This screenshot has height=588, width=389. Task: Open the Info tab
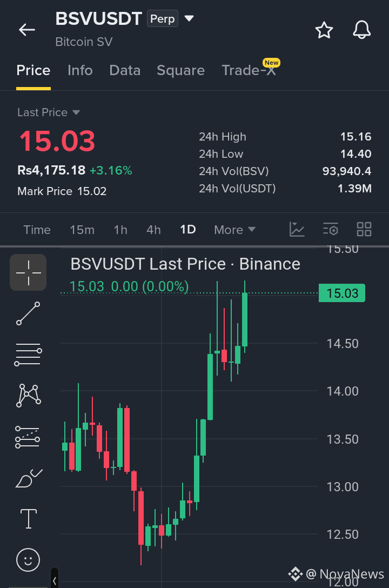(80, 70)
